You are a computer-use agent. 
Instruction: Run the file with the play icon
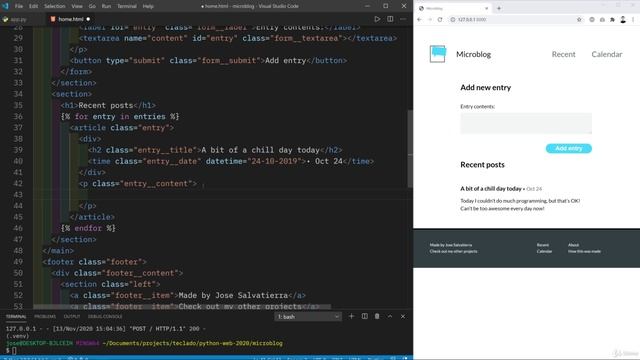[377, 19]
